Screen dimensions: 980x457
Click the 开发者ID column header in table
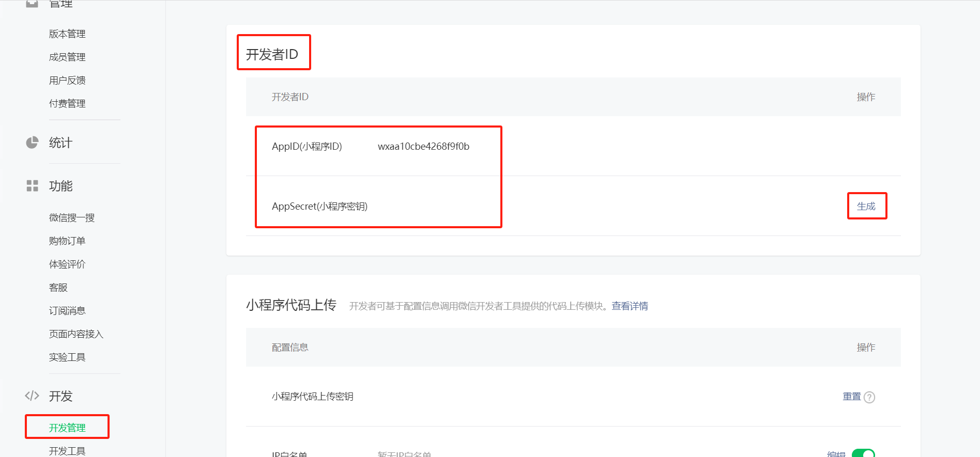(290, 97)
